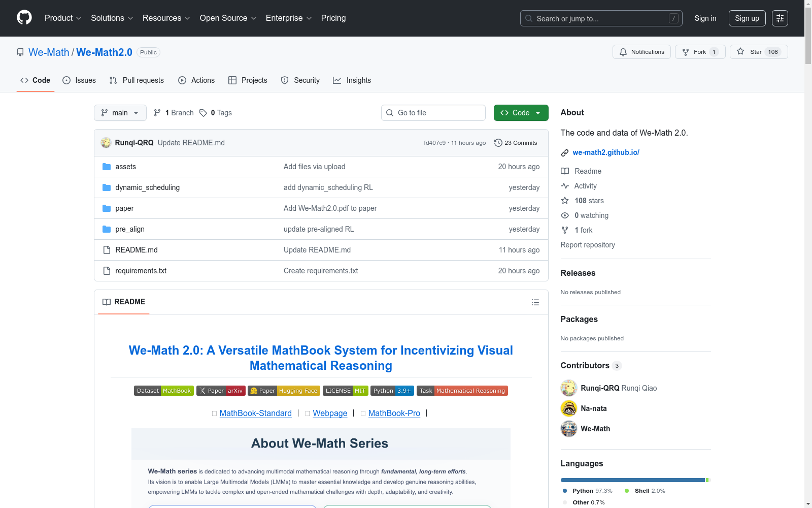Click the tag icon next to 0 Tags
Viewport: 812px width, 508px height.
[x=203, y=113]
